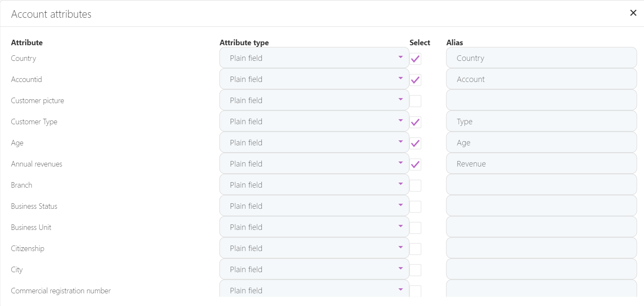Enable the Commercial registration number checkbox

[416, 291]
